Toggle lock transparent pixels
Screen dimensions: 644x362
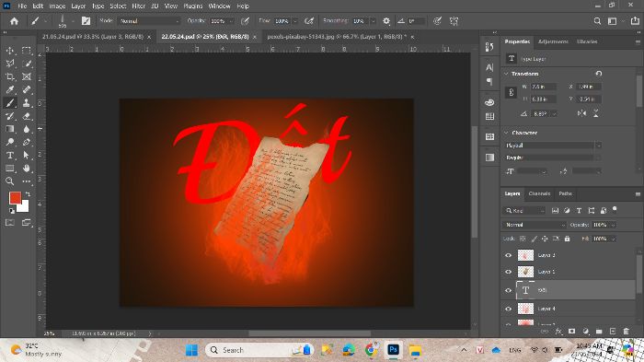523,239
